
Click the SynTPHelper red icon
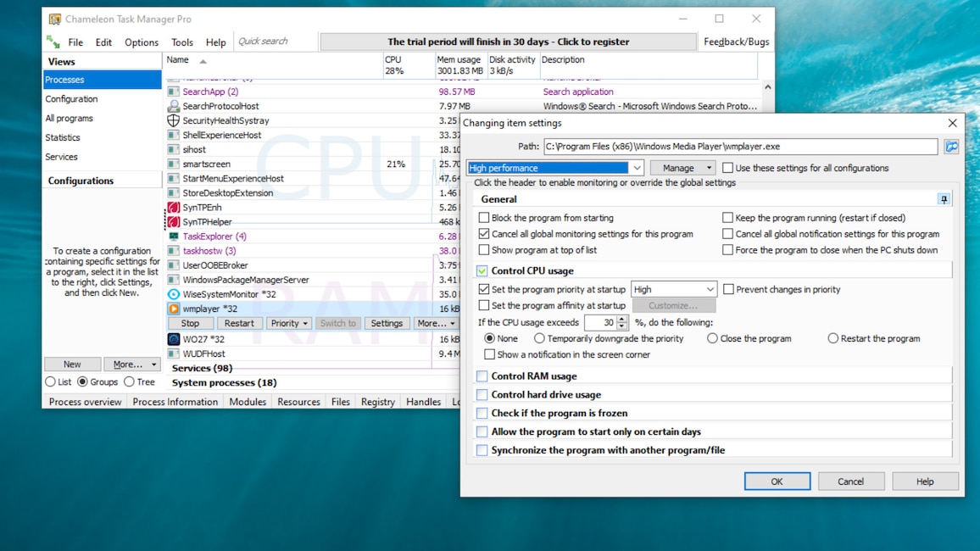click(174, 222)
